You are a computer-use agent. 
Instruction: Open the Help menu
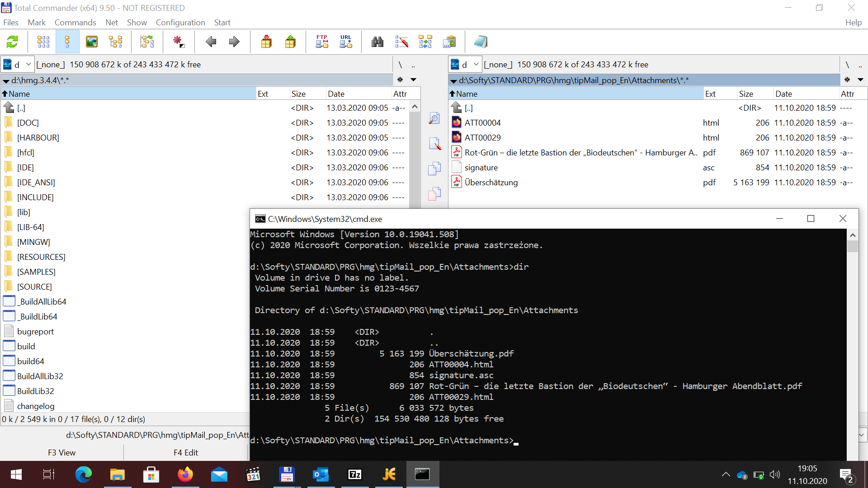point(854,23)
